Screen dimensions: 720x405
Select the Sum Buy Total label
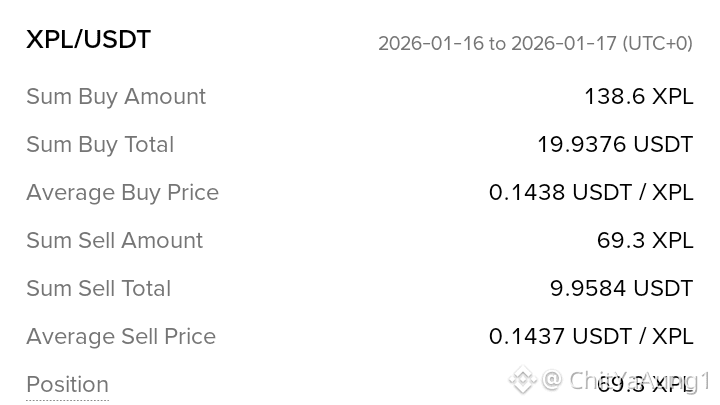click(x=100, y=145)
